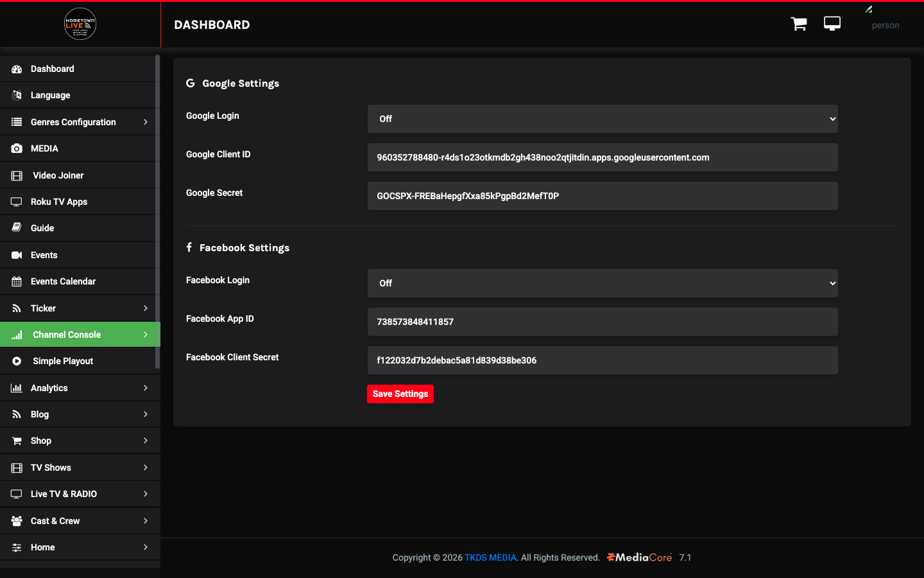Click the 7.1 version number in footer
Screen dimensions: 924x578
(x=685, y=557)
